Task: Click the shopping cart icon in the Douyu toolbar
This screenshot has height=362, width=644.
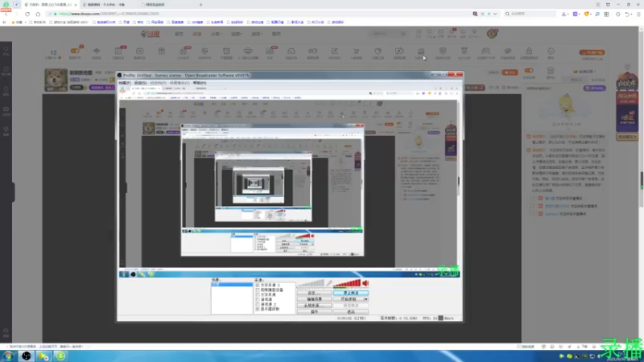Action: pos(356,51)
